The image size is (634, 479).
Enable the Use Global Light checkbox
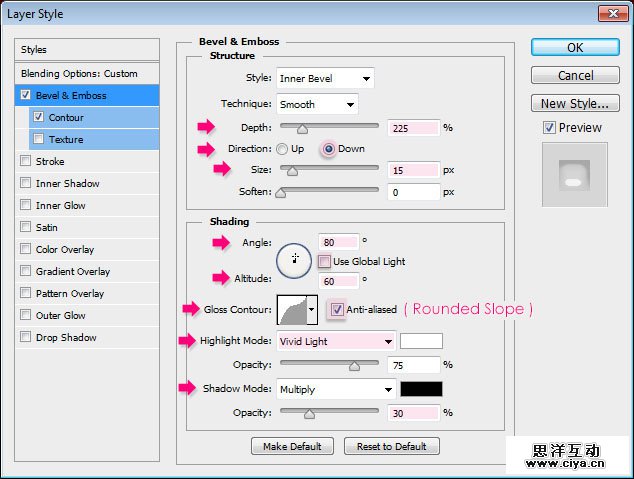tap(325, 261)
